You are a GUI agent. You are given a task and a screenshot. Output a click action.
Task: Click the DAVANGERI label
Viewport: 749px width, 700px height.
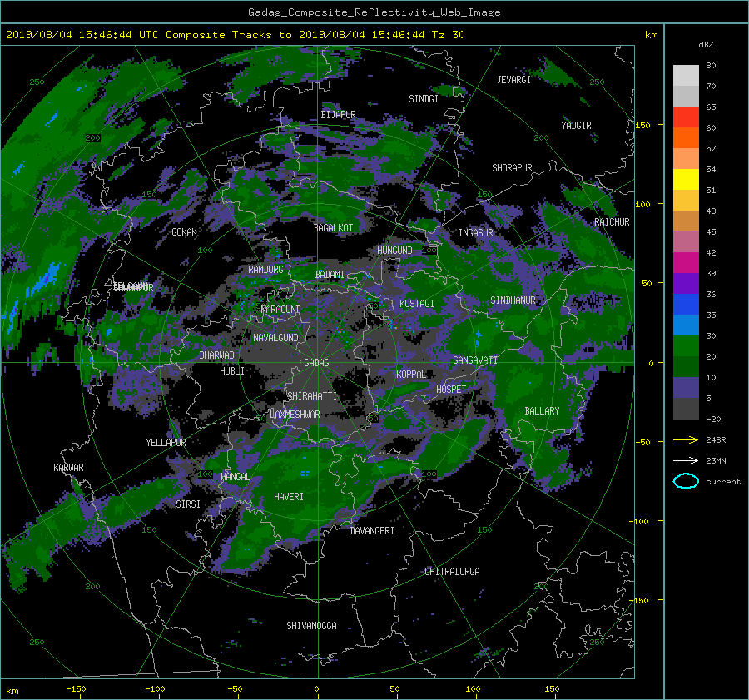click(372, 531)
